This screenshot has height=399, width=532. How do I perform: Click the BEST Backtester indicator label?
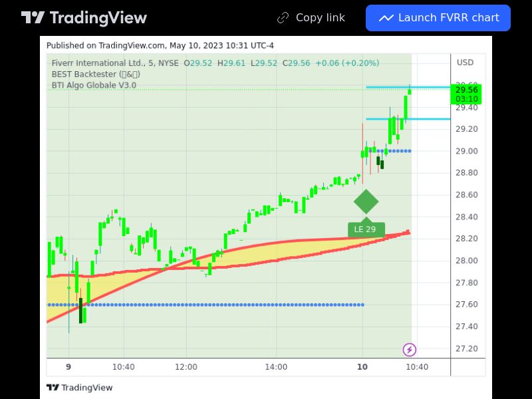click(96, 74)
